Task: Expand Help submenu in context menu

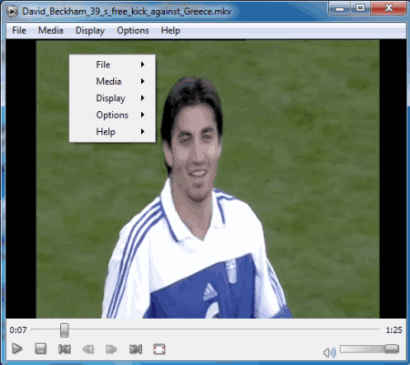Action: (x=112, y=131)
